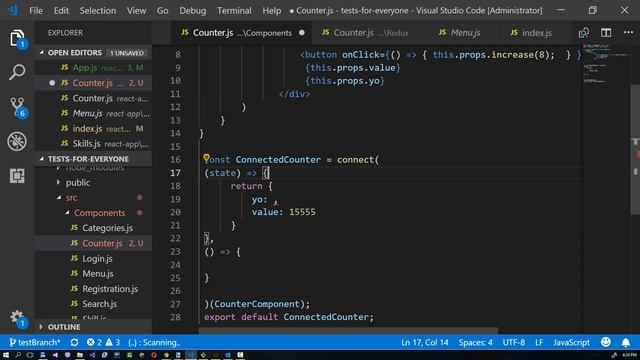Select Skills.js in Open Editors

coord(93,144)
